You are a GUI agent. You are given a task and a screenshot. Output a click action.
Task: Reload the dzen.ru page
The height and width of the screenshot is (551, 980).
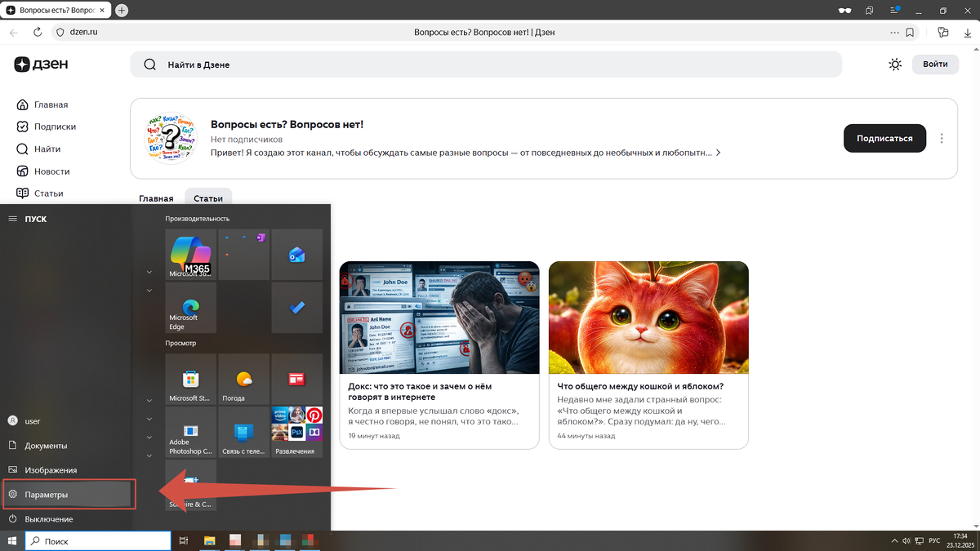point(38,32)
